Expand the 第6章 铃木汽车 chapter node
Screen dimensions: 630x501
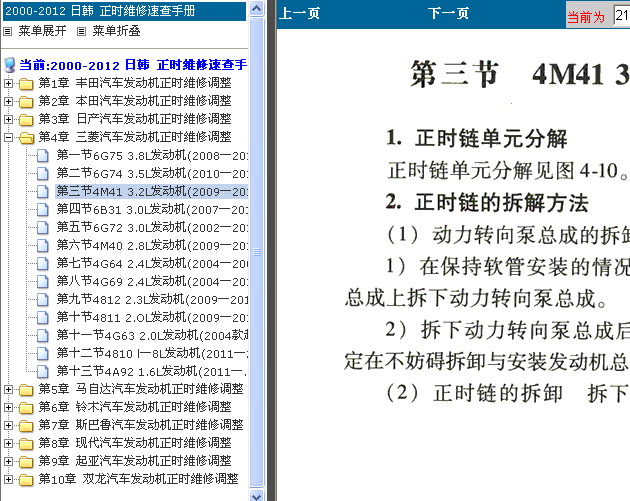8,408
